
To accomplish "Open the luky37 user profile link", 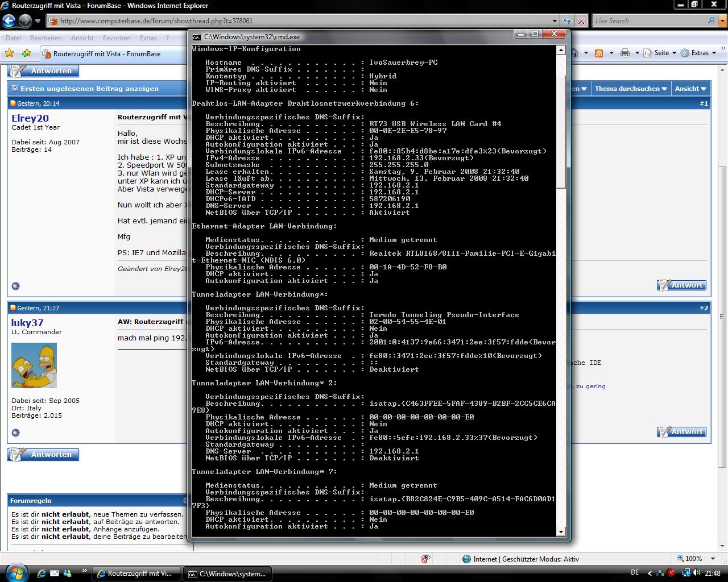I will coord(27,323).
